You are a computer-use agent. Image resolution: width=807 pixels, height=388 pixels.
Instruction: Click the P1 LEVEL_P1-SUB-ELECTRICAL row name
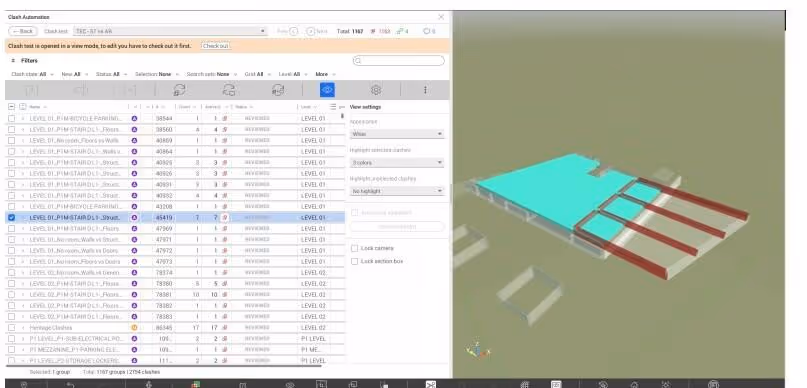pos(76,339)
